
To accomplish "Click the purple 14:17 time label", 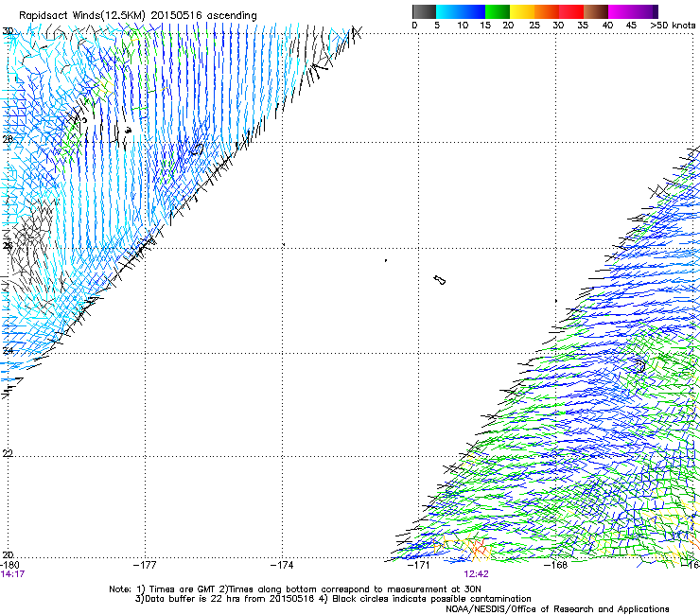I will click(x=12, y=574).
